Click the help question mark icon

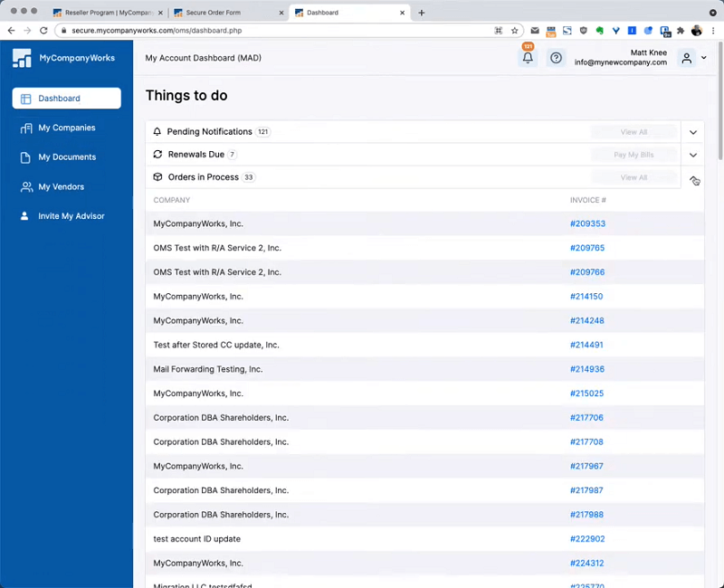tap(556, 58)
